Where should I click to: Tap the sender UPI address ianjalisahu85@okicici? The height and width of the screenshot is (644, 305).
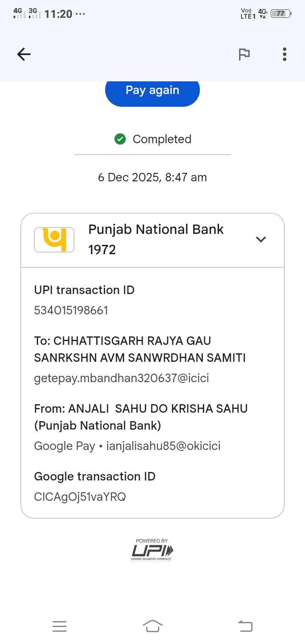(x=163, y=446)
